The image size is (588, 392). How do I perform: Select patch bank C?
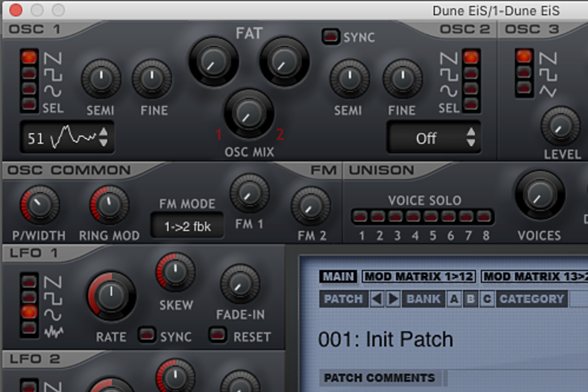[x=487, y=299]
